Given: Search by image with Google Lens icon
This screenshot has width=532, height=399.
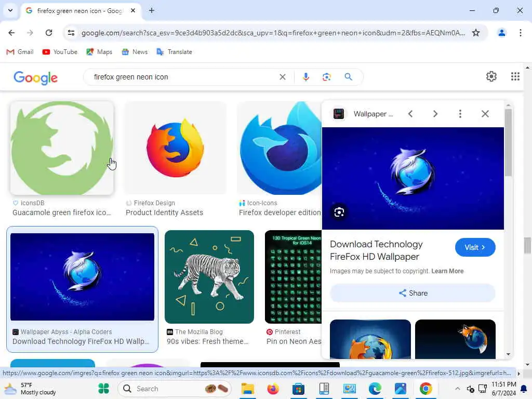Looking at the screenshot, I should tap(326, 77).
